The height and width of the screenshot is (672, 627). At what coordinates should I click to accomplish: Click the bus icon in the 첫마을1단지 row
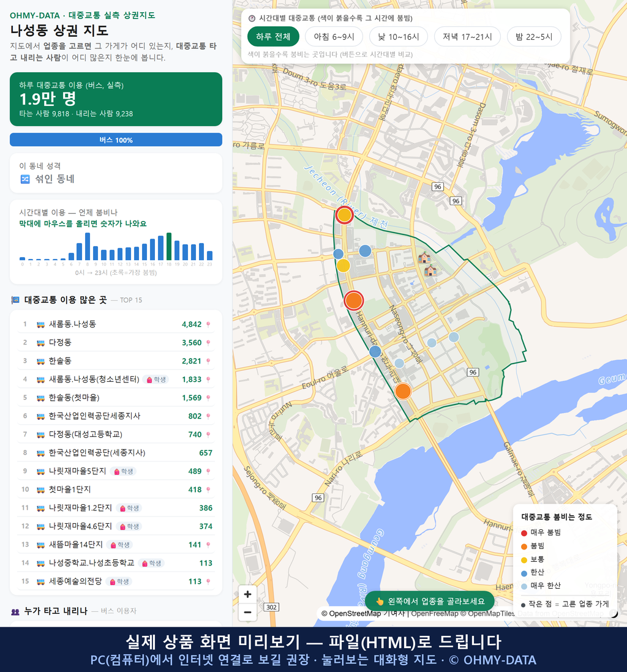coord(41,490)
